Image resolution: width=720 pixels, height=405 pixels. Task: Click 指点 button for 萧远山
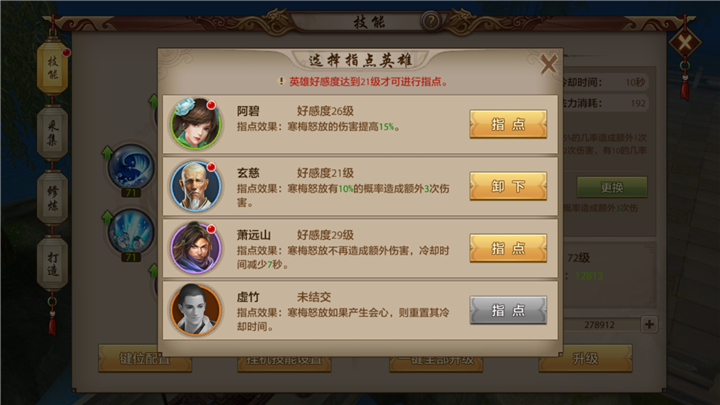pos(508,248)
